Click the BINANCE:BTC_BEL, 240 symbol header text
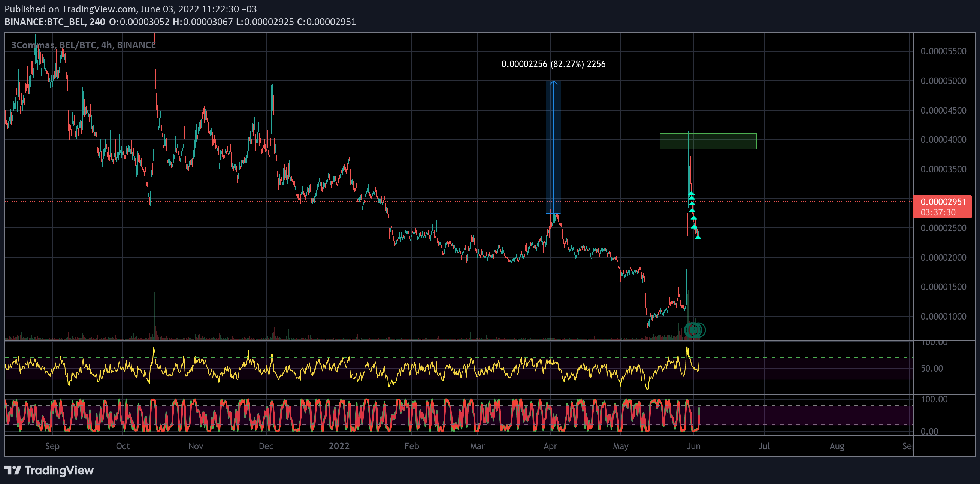Viewport: 980px width, 484px height. (55, 22)
